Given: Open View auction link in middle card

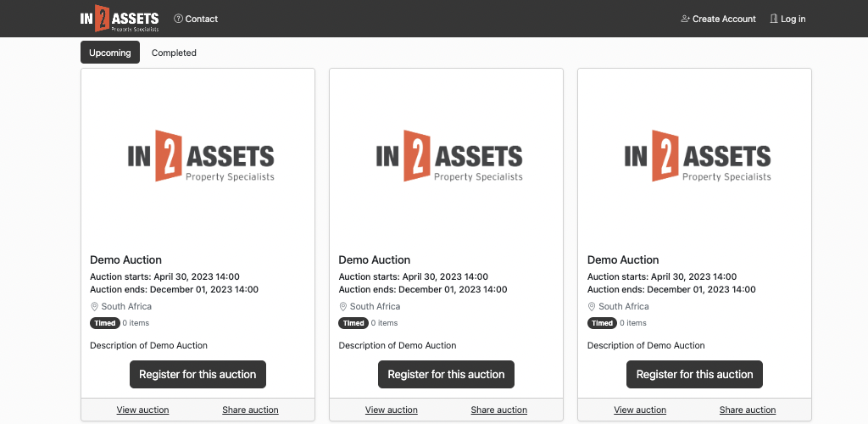Looking at the screenshot, I should tap(392, 410).
